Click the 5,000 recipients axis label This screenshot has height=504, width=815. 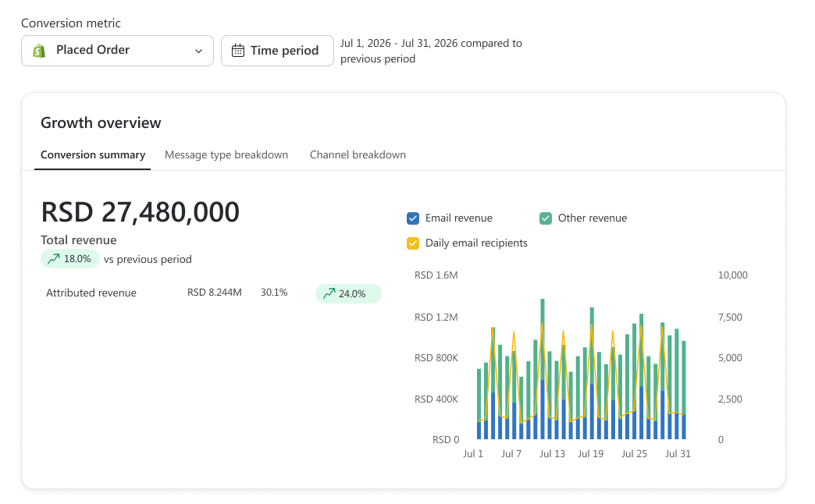[x=730, y=358]
